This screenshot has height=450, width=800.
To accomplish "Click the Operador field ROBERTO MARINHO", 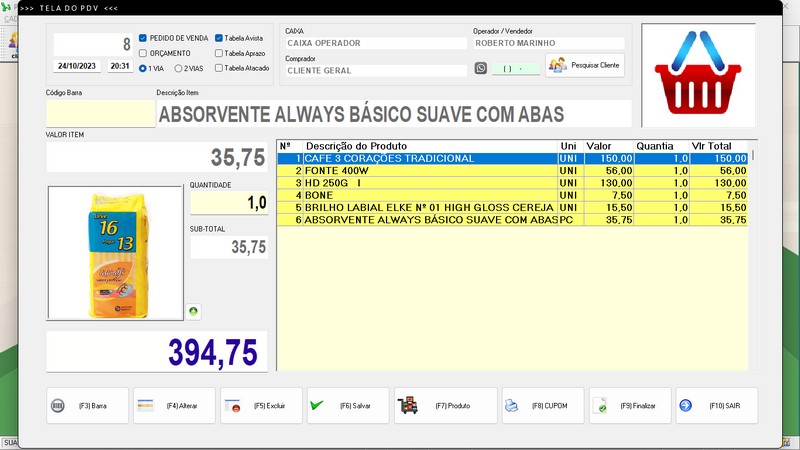I will (548, 43).
